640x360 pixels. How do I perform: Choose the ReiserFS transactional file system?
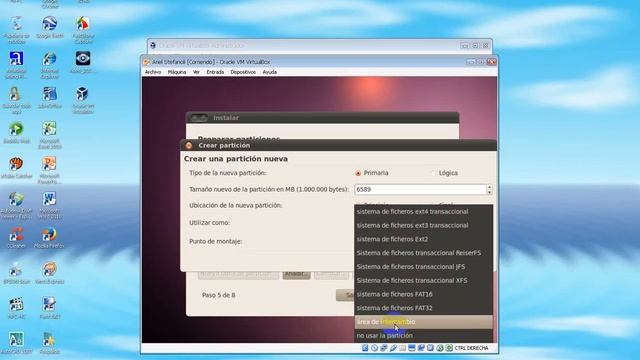[x=423, y=253]
